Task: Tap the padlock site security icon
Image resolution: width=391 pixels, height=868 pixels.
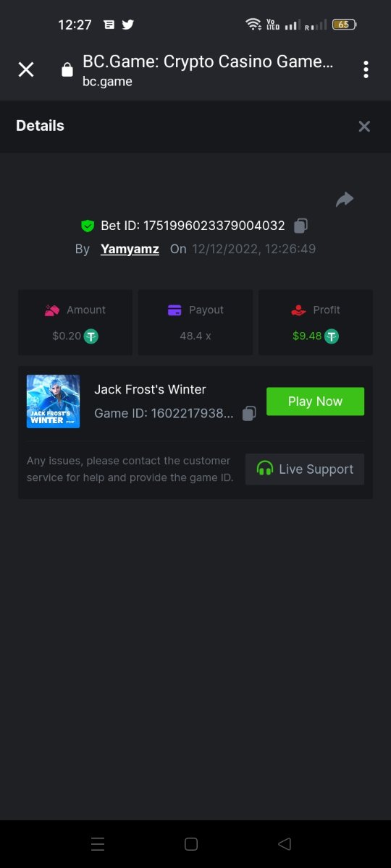Action: (67, 69)
